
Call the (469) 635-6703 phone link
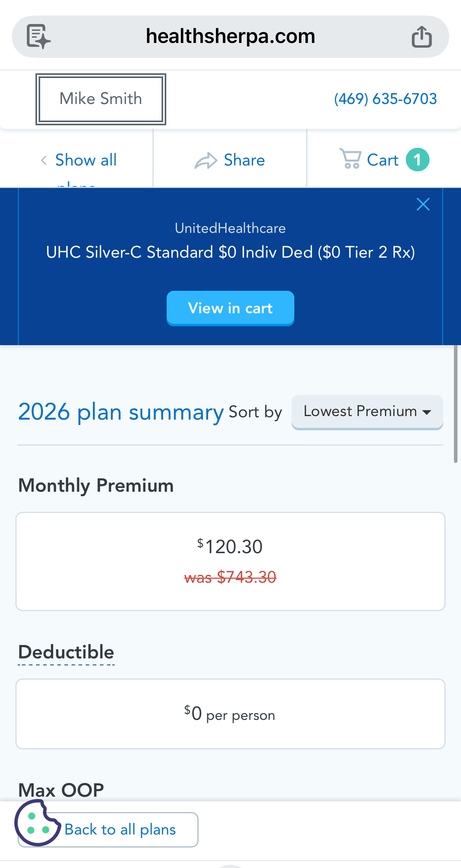(385, 99)
